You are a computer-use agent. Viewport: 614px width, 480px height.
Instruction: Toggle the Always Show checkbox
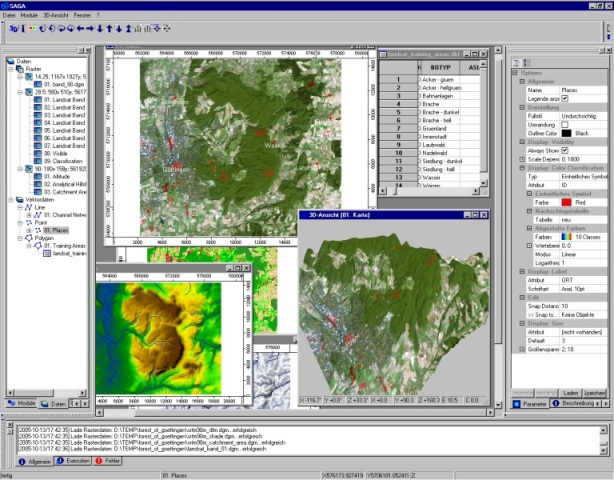[x=565, y=150]
